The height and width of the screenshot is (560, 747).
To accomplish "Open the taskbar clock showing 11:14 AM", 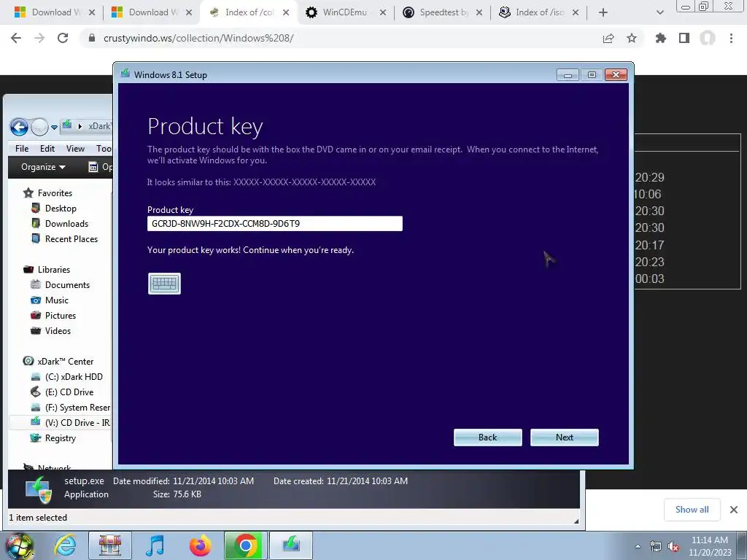I will [710, 546].
